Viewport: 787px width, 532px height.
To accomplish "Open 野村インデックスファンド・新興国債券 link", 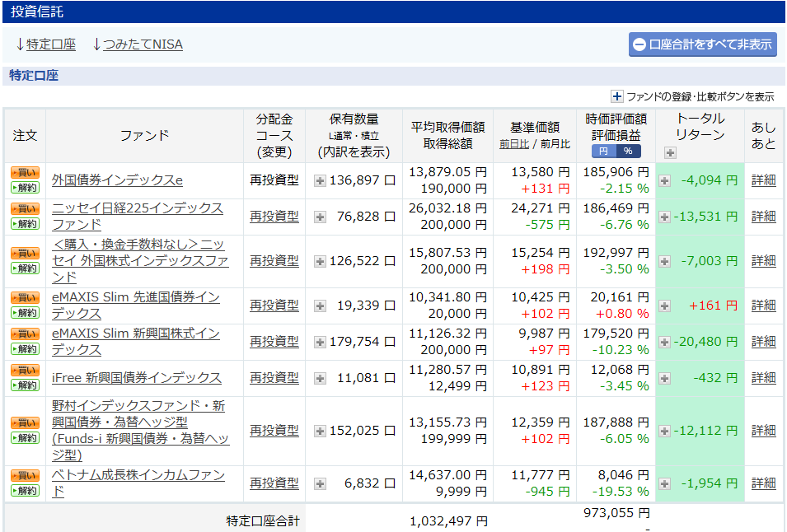I will tap(140, 430).
